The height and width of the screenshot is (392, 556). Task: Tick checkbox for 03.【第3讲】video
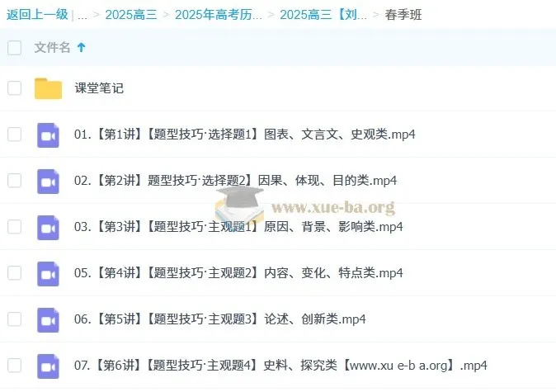tap(14, 227)
